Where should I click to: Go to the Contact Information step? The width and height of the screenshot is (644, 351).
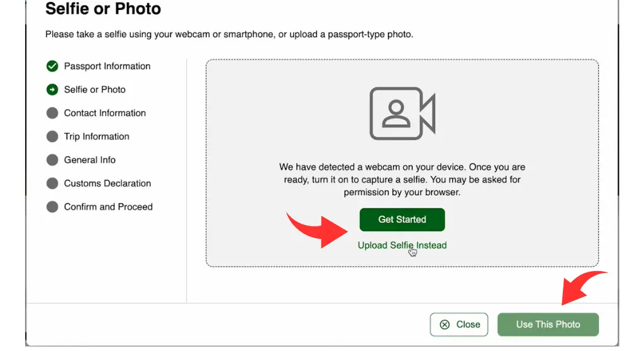click(105, 113)
